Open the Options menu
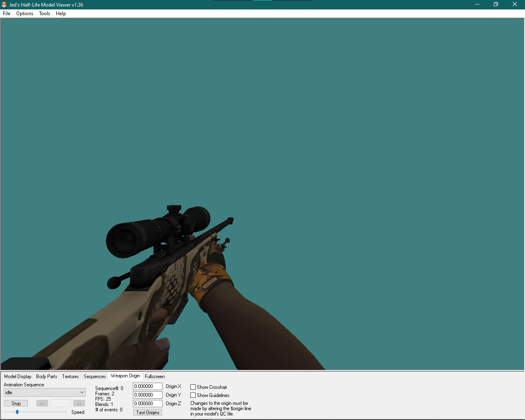 [25, 14]
